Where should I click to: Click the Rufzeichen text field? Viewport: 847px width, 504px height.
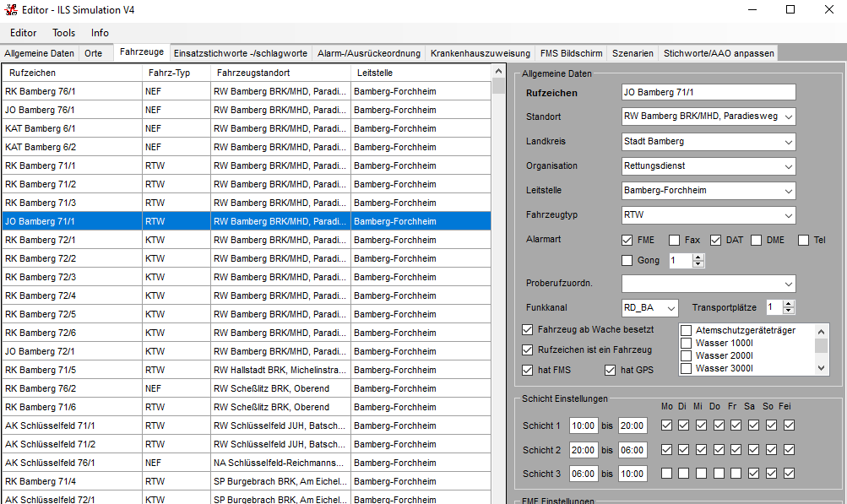pyautogui.click(x=708, y=92)
